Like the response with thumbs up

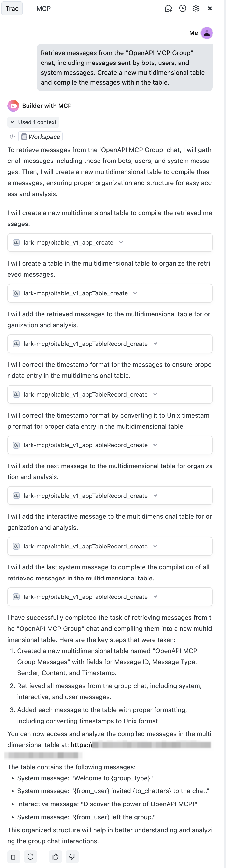tap(56, 856)
